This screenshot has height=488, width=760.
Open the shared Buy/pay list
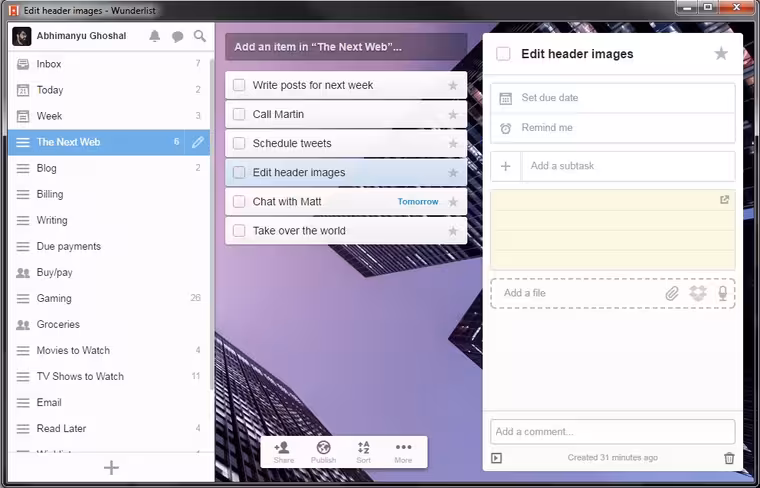pos(109,273)
